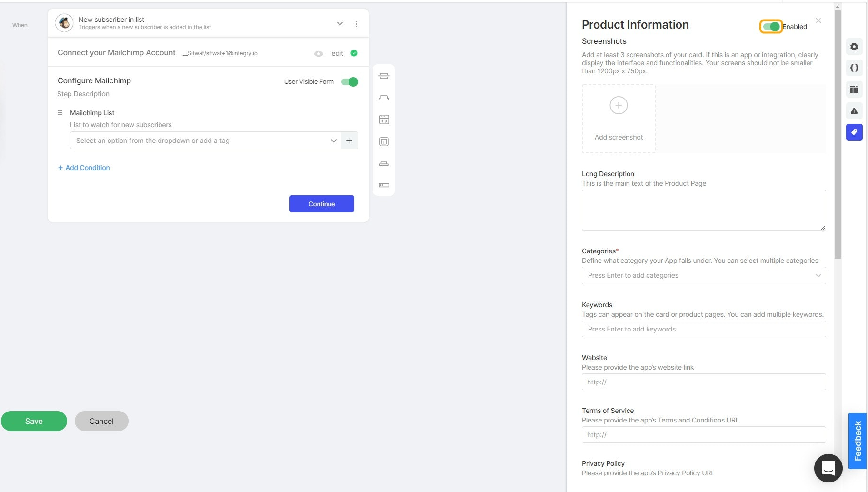This screenshot has height=492, width=868.
Task: Toggle the eye icon next to edit
Action: tap(319, 53)
